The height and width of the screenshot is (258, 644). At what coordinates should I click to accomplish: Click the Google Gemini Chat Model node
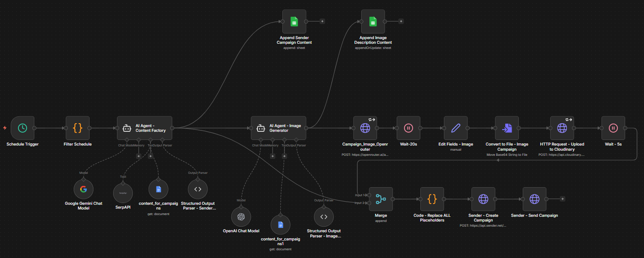point(84,189)
